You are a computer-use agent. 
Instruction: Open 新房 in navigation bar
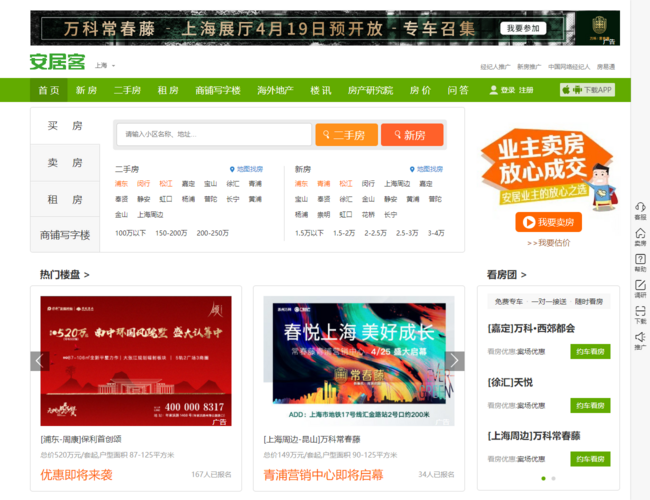(86, 90)
